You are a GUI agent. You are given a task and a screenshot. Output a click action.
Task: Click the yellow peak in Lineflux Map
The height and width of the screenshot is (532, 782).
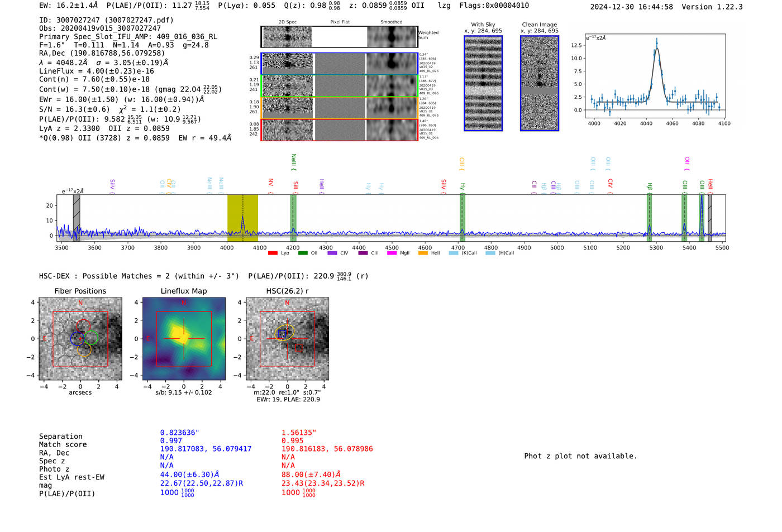(179, 334)
